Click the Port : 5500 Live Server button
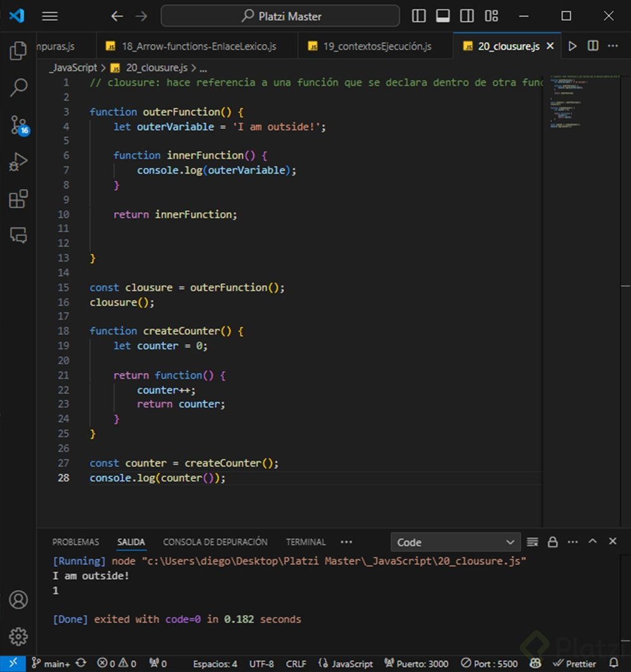 point(490,663)
